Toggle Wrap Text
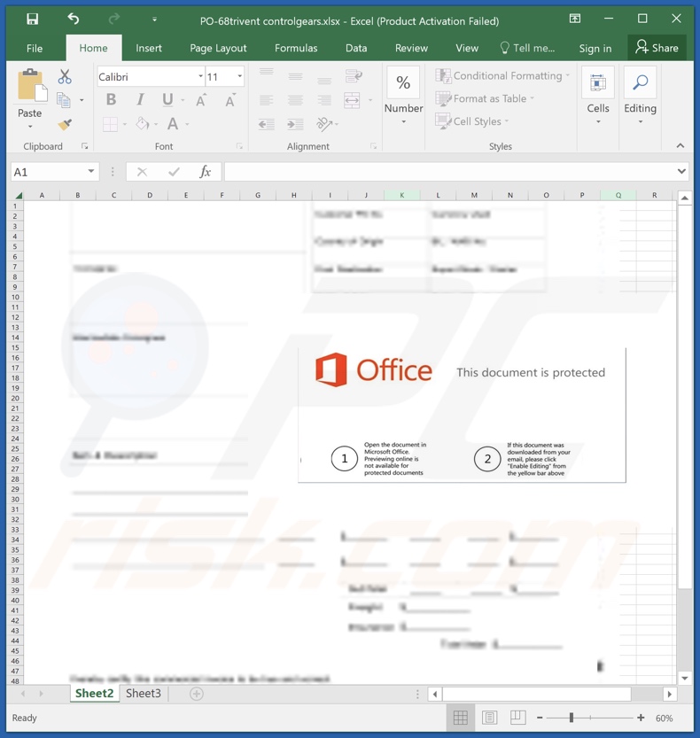Screen dimensions: 700x738 pos(354,76)
